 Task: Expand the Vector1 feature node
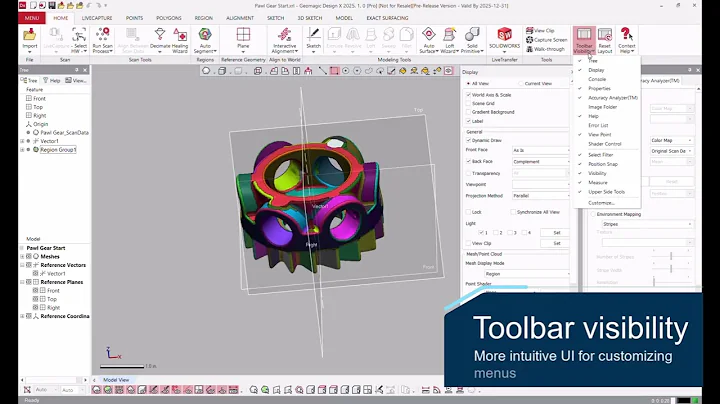[x=22, y=141]
